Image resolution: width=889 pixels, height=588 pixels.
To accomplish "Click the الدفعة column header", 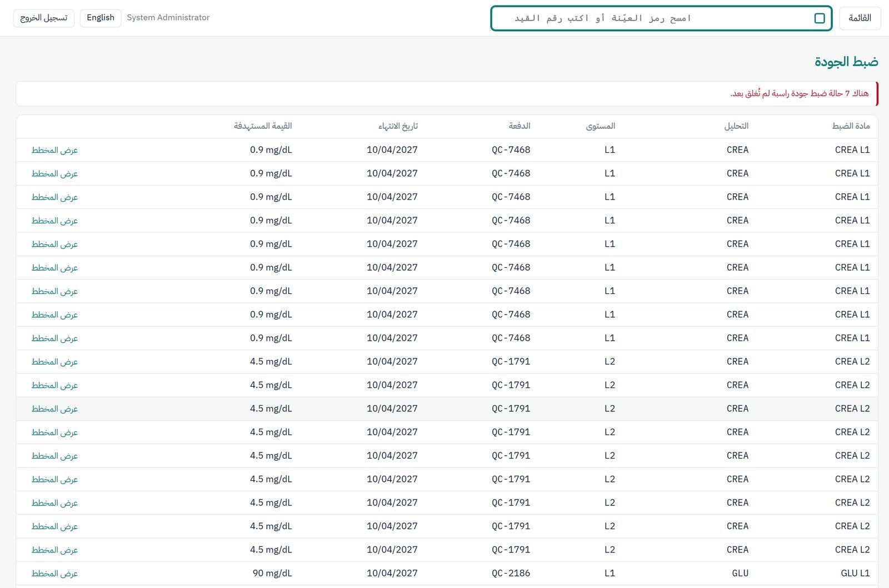I will click(x=520, y=126).
